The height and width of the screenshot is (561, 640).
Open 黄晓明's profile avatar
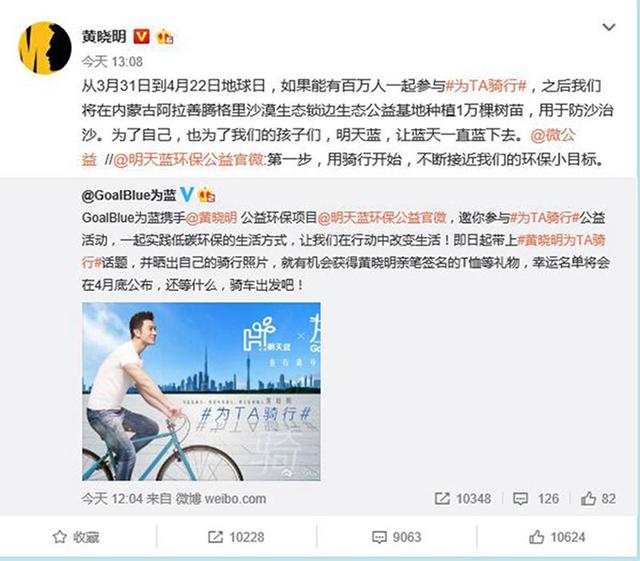(x=45, y=48)
